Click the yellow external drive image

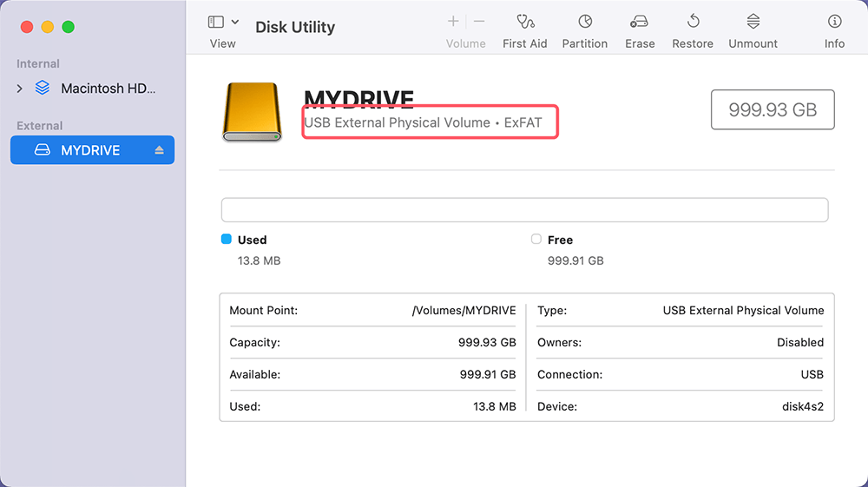(252, 112)
